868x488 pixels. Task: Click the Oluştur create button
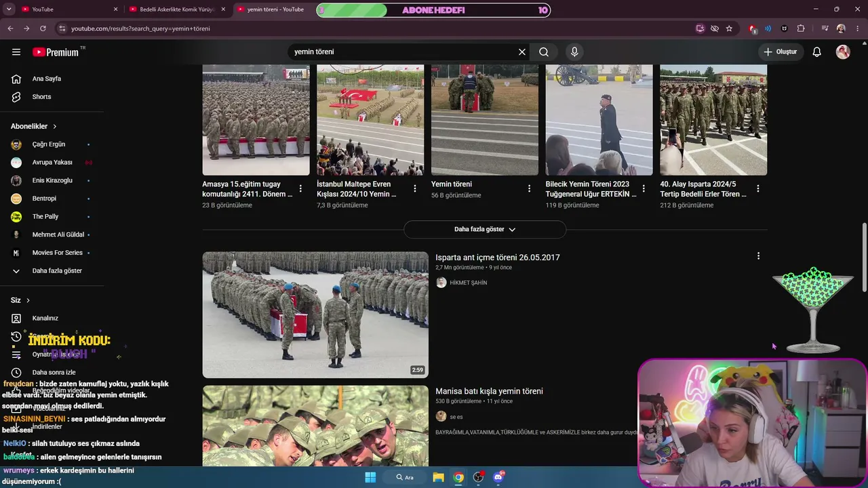780,52
